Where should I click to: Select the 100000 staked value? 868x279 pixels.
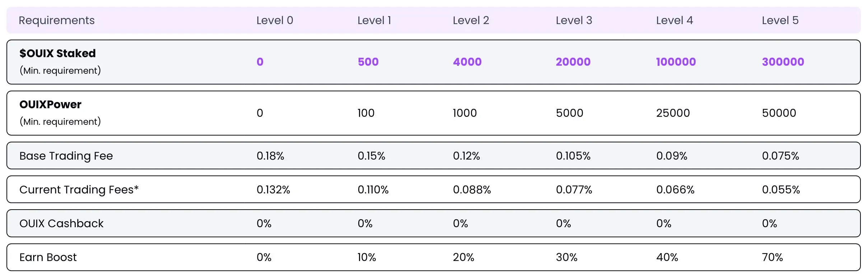point(676,62)
